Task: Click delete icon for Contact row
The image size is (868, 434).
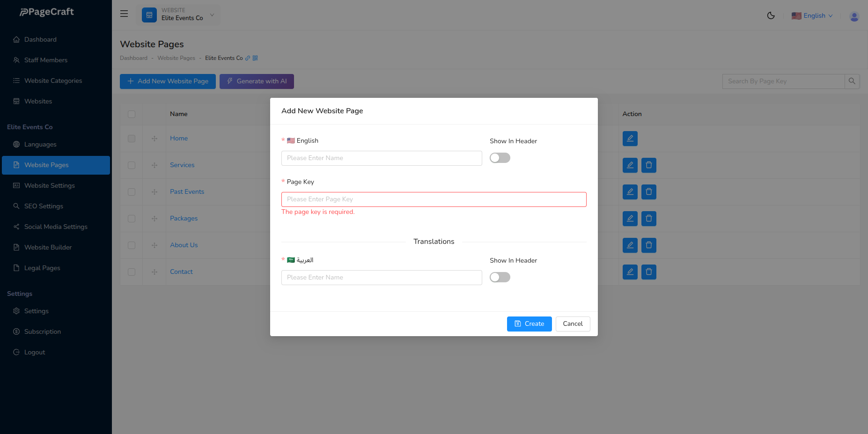Action: tap(648, 272)
